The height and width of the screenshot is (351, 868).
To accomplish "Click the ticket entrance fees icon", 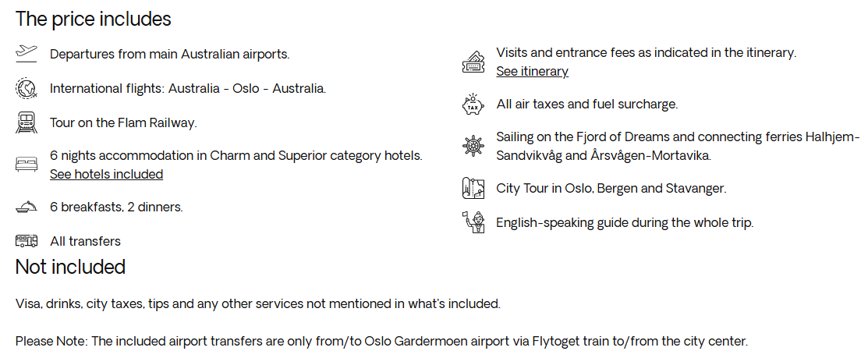I will point(473,62).
